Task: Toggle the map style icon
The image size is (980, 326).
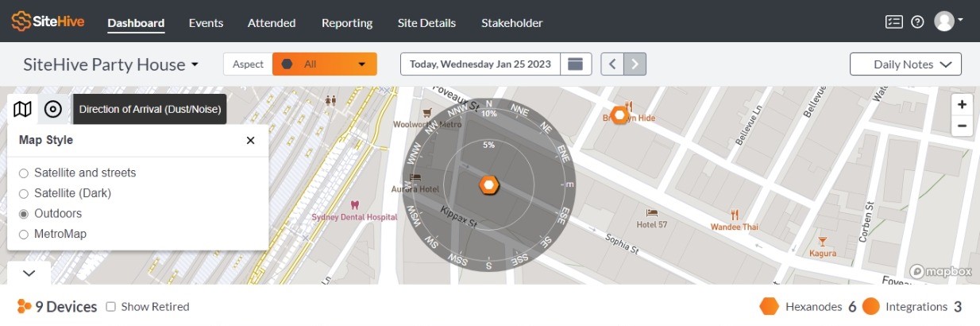Action: [x=23, y=109]
